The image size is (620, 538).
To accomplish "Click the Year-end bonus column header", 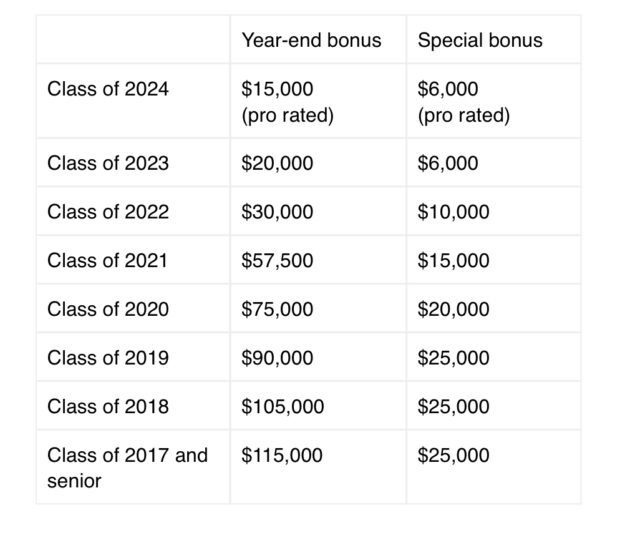I will click(x=311, y=40).
